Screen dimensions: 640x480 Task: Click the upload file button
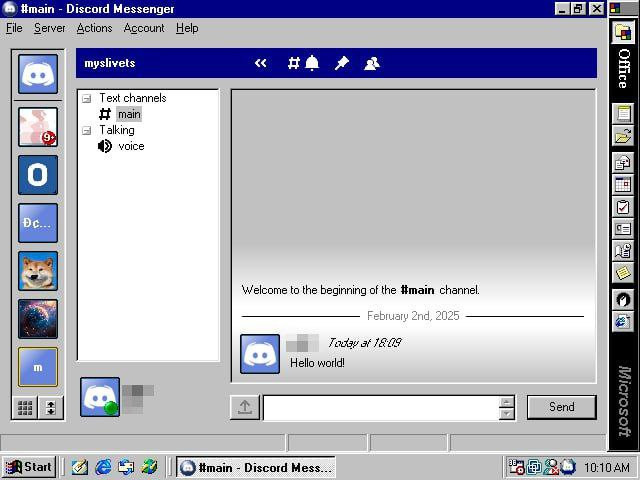pos(245,407)
